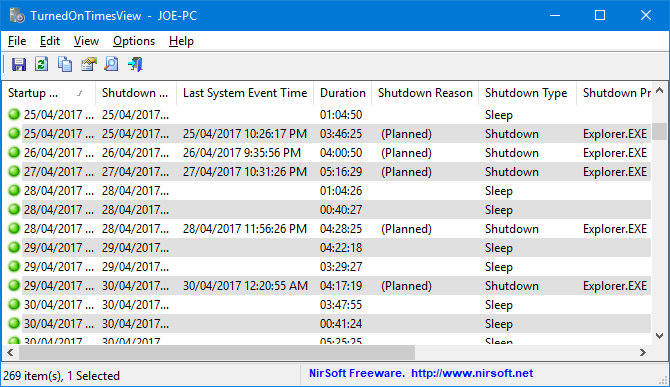Sort by the Duration column header

pos(343,93)
